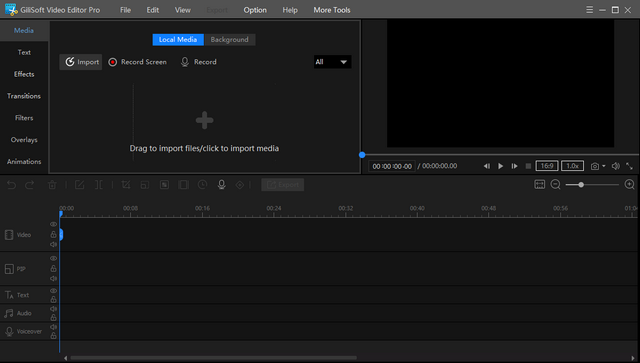Open the 1.0x playback speed selector
Image resolution: width=640 pixels, height=363 pixels.
[x=572, y=166]
